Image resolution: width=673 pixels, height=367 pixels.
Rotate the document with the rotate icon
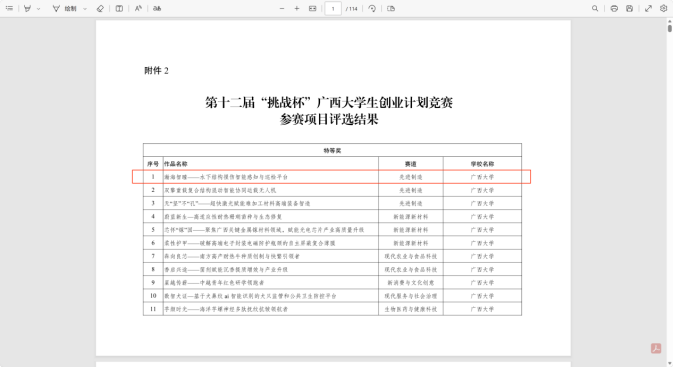372,8
